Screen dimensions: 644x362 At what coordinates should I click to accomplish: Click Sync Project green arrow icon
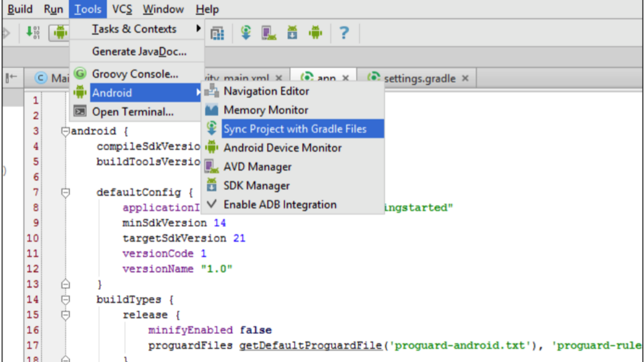212,128
